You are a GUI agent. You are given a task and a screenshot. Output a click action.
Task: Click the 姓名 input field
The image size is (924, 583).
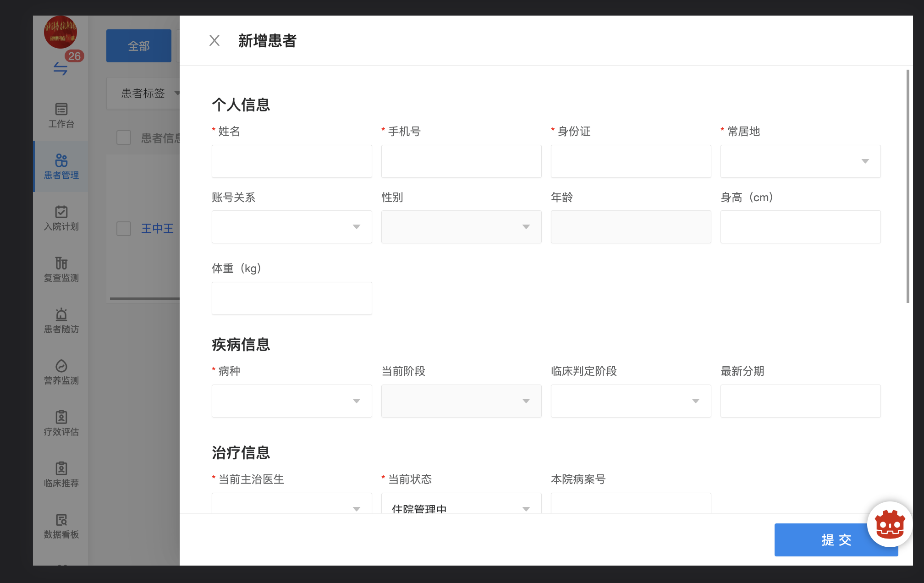(292, 161)
